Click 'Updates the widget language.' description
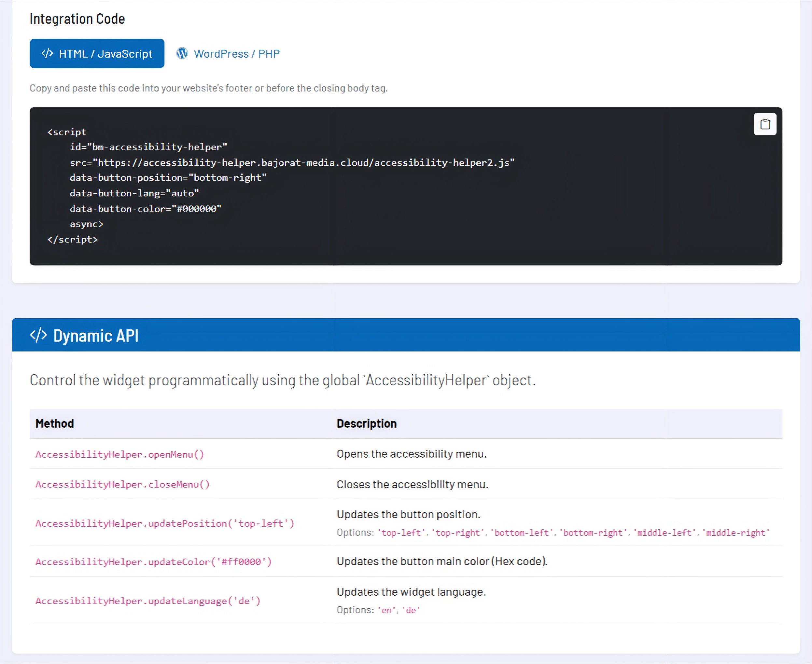This screenshot has height=664, width=812. pyautogui.click(x=411, y=592)
